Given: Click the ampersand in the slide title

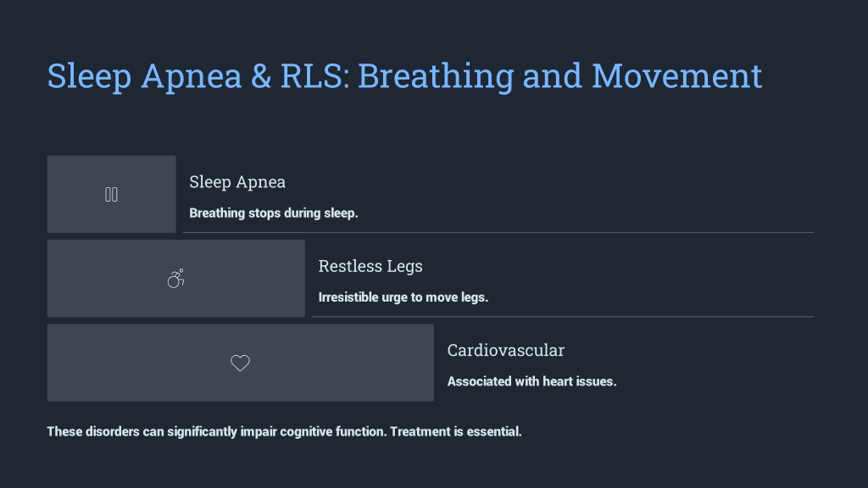Looking at the screenshot, I should 261,75.
